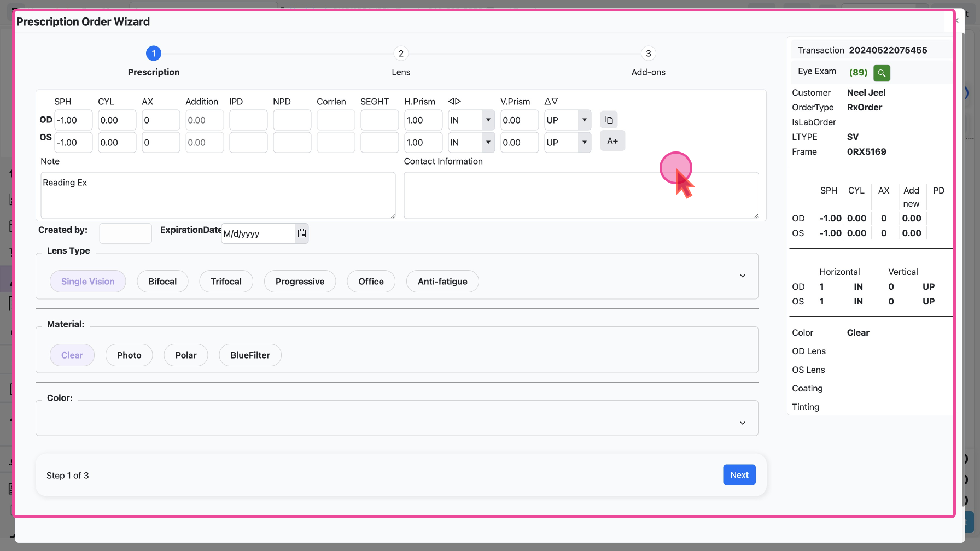
Task: Open the OS vertical prism direction dropdown
Action: (584, 143)
